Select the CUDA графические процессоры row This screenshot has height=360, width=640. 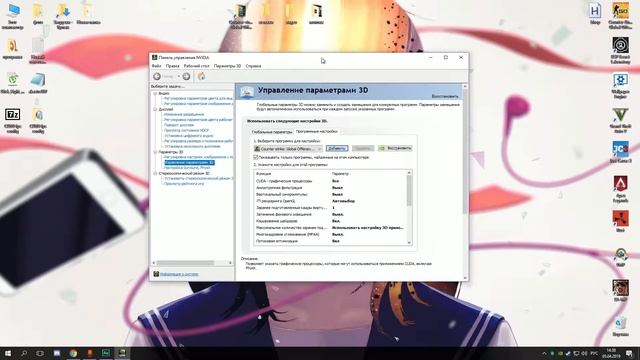[x=331, y=181]
